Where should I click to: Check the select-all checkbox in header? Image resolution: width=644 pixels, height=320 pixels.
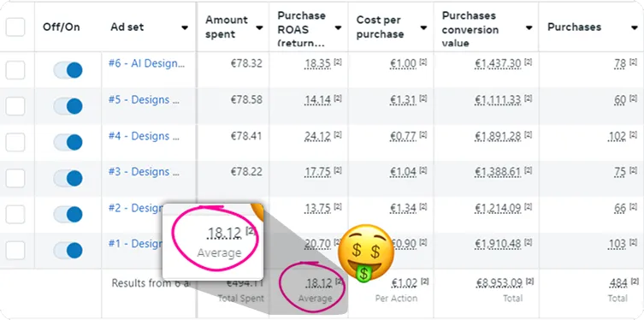click(15, 27)
